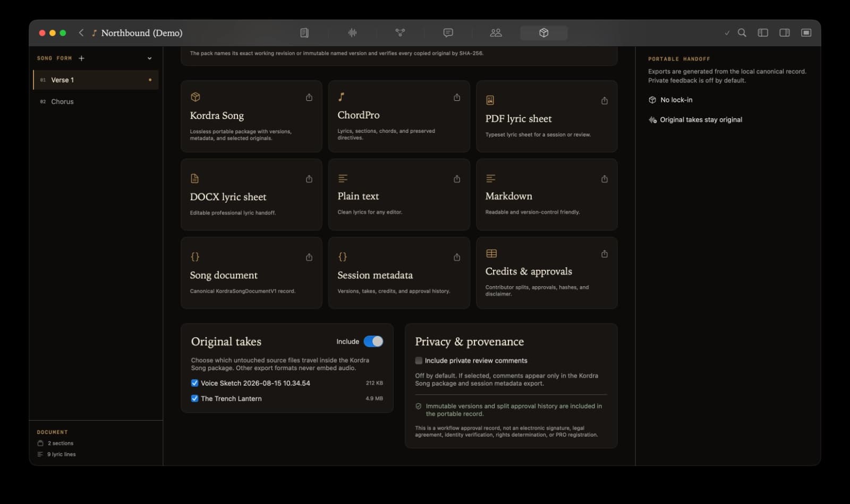Go back with the chevron arrow

[x=81, y=33]
